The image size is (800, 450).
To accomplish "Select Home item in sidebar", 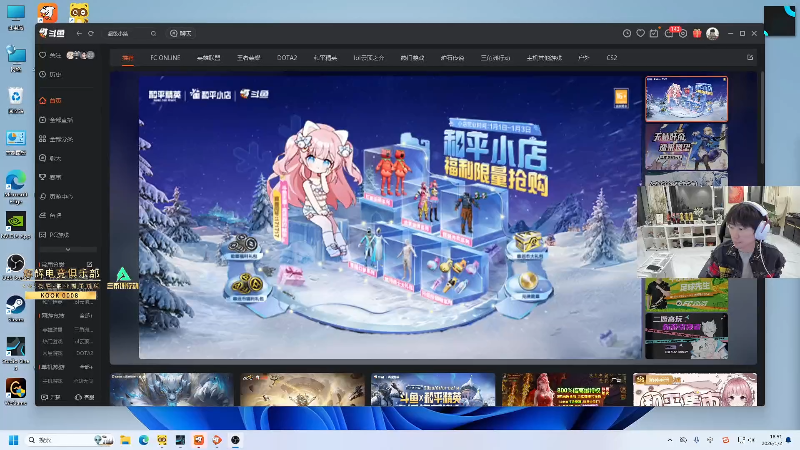I will (x=50, y=101).
